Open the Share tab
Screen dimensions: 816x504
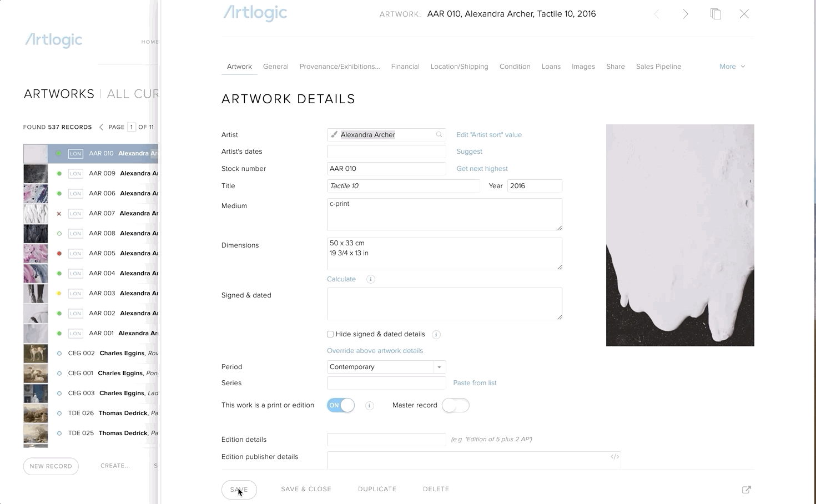[x=616, y=67]
